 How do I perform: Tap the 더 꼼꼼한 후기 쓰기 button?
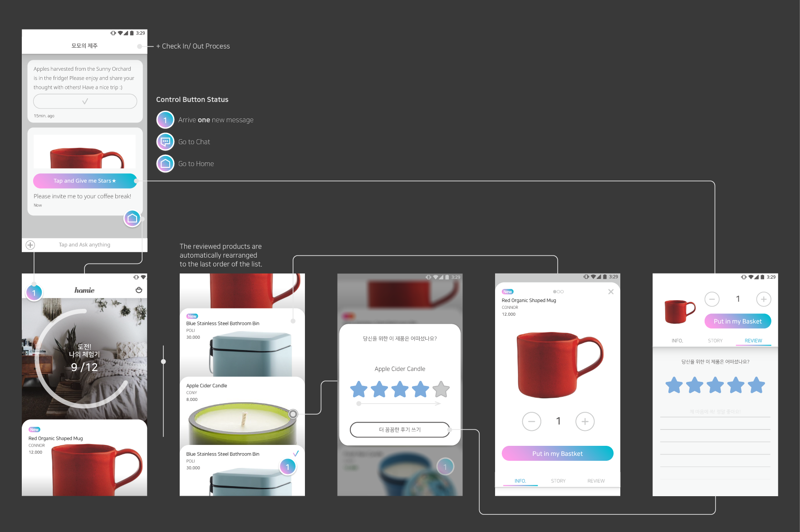click(x=400, y=430)
